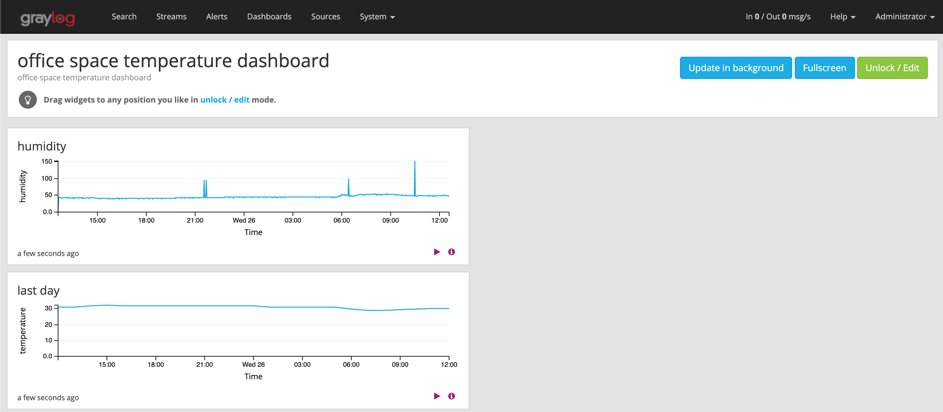943x412 pixels.
Task: Click the lightbulb hint icon
Action: coord(28,100)
